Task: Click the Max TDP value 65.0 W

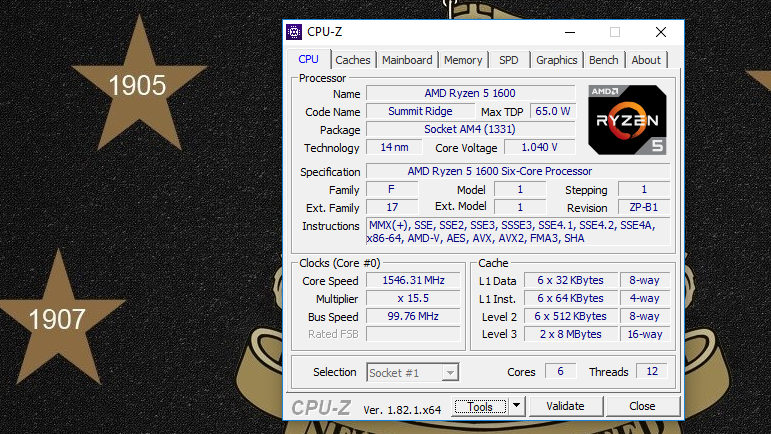Action: pos(553,112)
